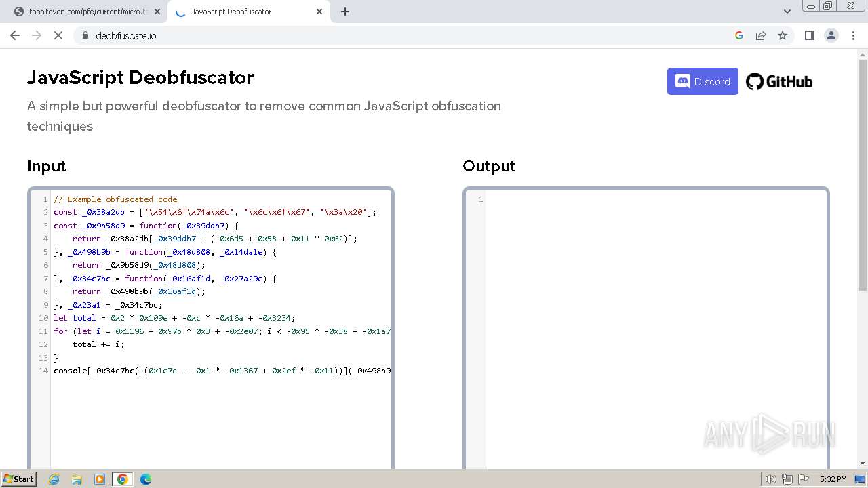The image size is (868, 488).
Task: Select the JavaScript Deobfuscator tab
Action: click(248, 12)
